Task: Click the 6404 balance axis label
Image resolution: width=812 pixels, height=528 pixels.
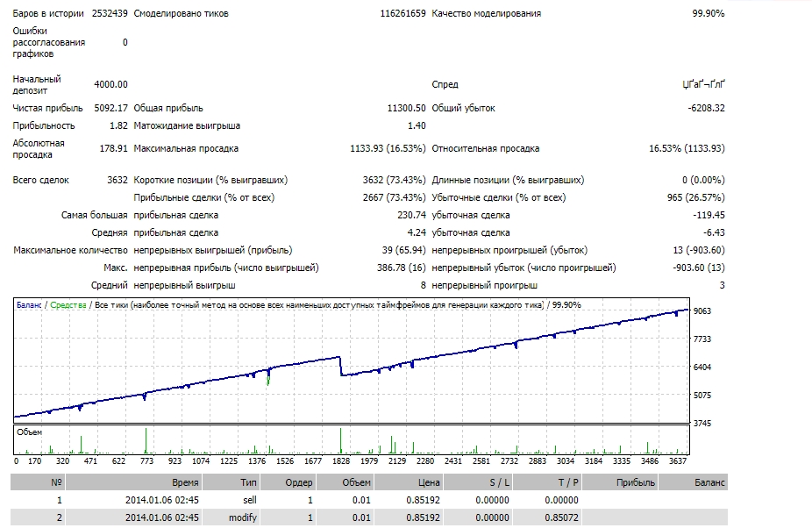Action: pyautogui.click(x=702, y=367)
